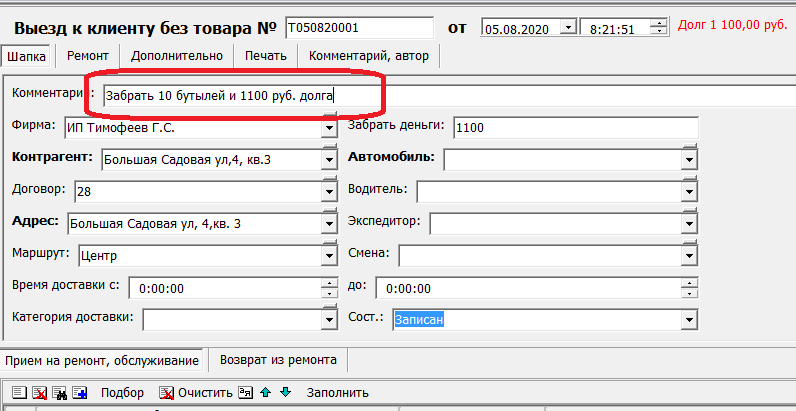The height and width of the screenshot is (411, 796).
Task: Expand the Фирма dropdown
Action: (329, 128)
